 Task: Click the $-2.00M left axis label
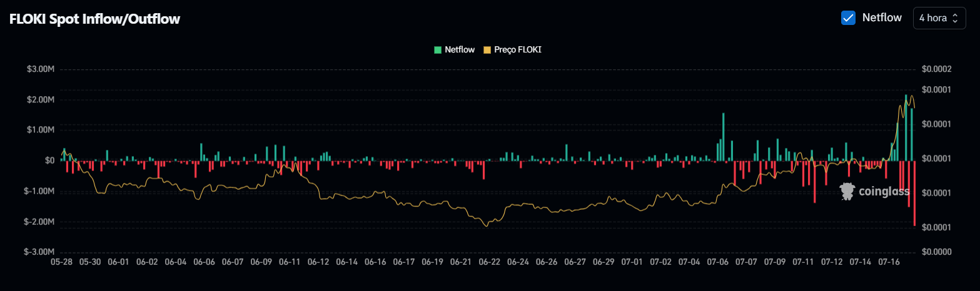click(x=39, y=222)
